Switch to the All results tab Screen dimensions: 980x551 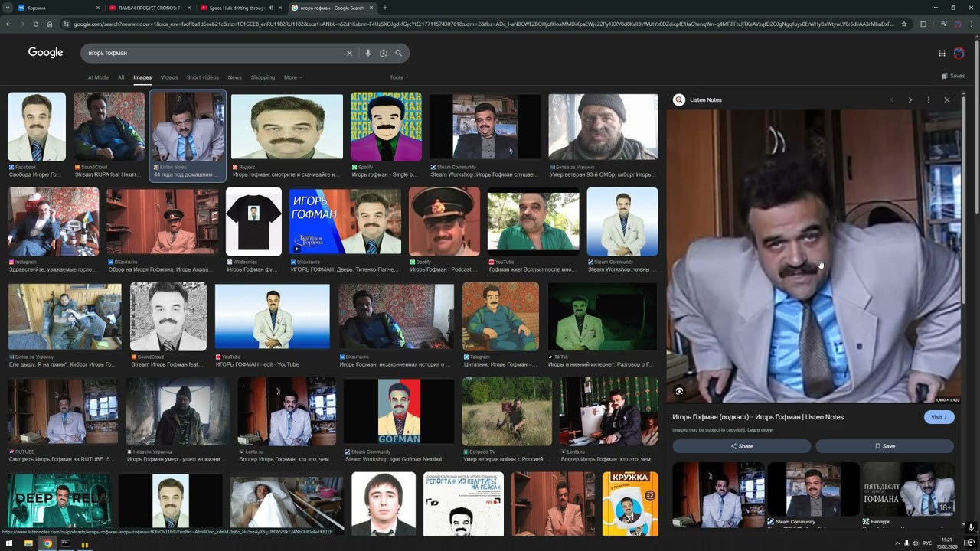pos(121,77)
